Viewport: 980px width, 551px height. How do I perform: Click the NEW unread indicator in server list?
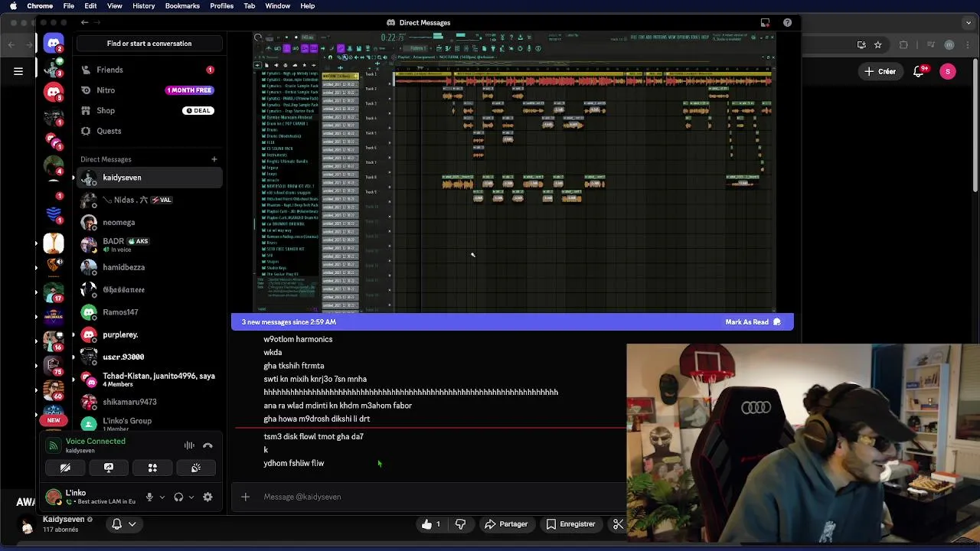54,420
